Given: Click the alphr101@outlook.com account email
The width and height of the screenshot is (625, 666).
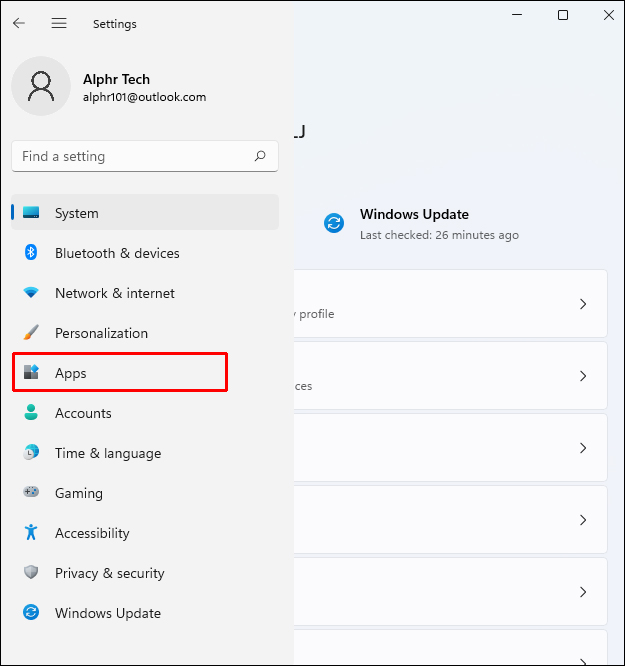Looking at the screenshot, I should click(x=144, y=97).
